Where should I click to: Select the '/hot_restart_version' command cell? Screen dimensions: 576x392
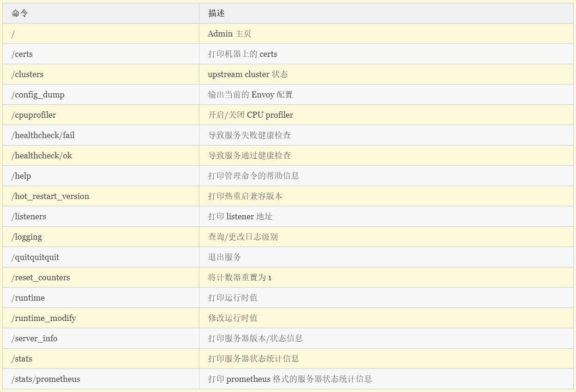[101, 196]
